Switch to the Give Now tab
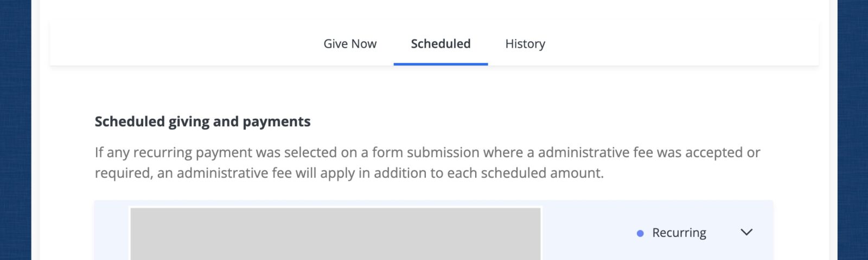The height and width of the screenshot is (260, 868). tap(350, 44)
